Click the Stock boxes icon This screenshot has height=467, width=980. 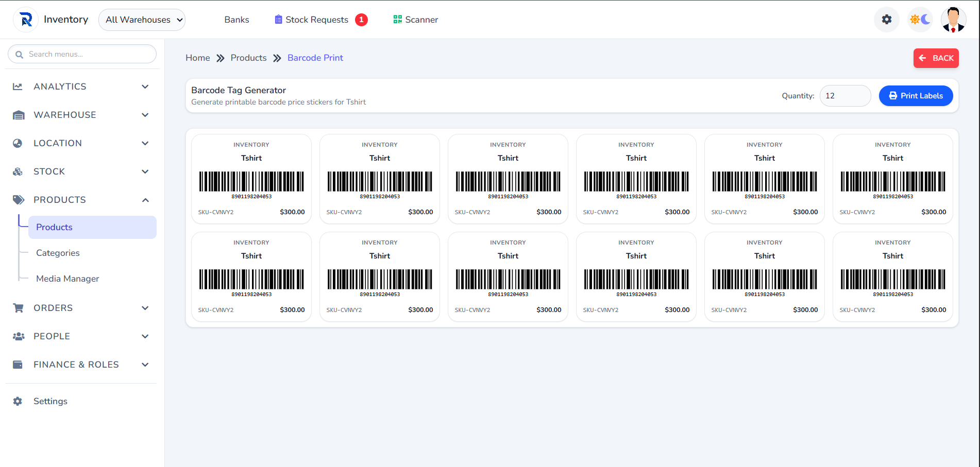coord(18,171)
